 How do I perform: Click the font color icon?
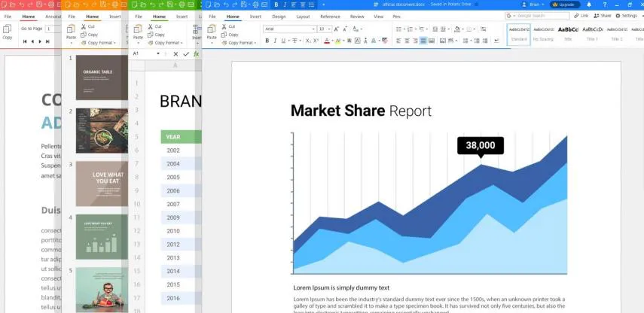(x=327, y=41)
